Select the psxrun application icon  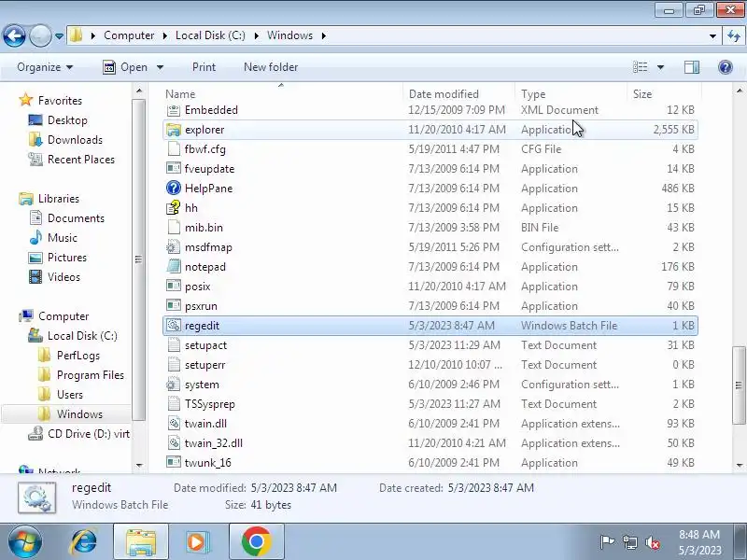click(174, 306)
